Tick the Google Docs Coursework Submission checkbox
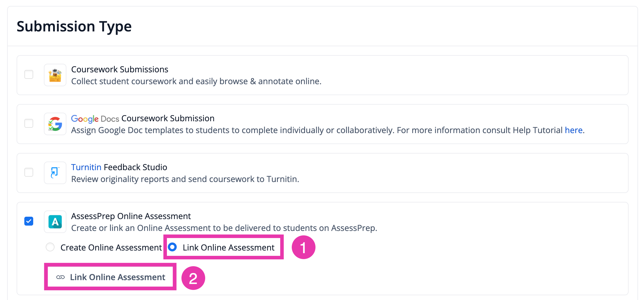Screen dimensions: 644x300 [29, 123]
